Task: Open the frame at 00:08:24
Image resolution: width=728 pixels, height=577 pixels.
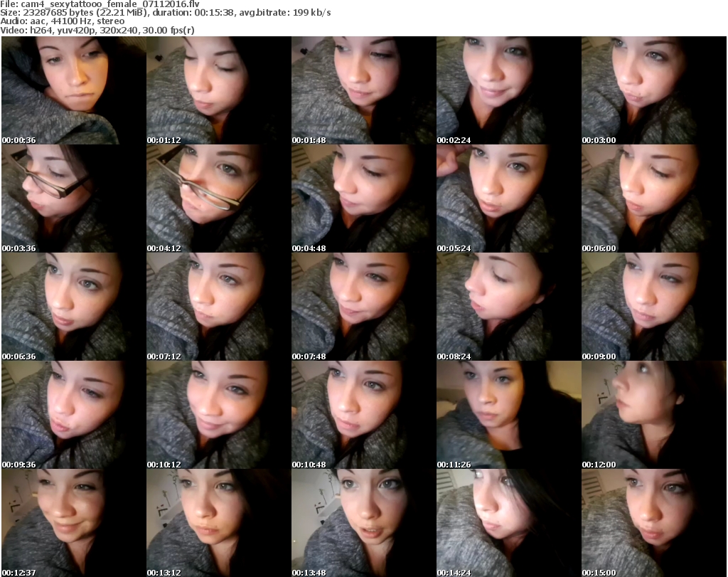Action: coord(508,307)
